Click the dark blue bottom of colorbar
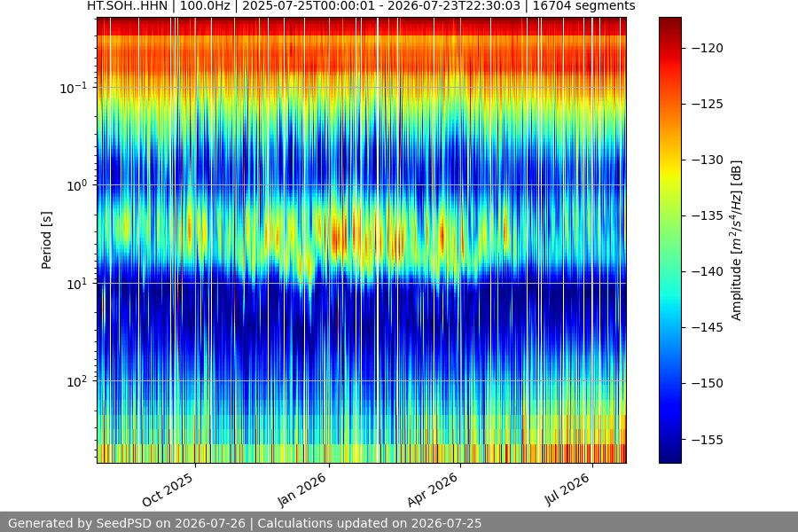Viewport: 798px width, 532px height. click(669, 456)
